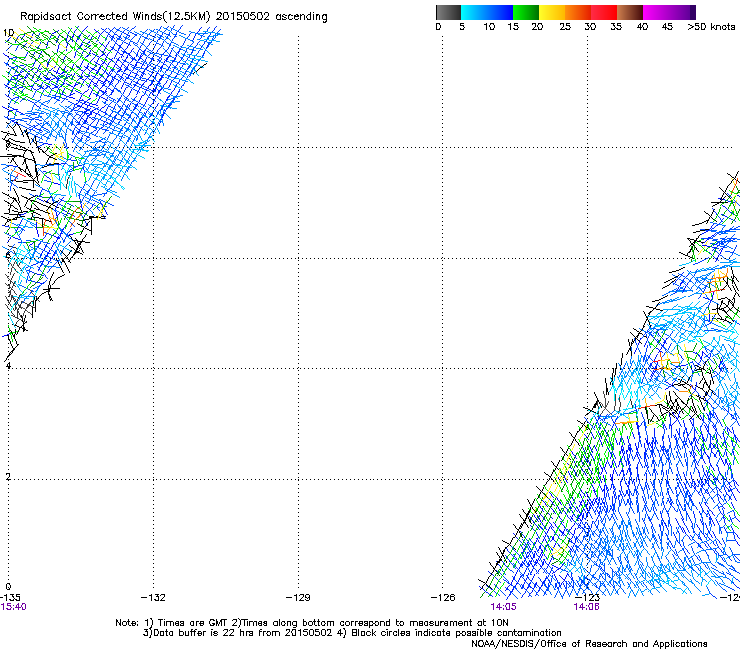Image resolution: width=740 pixels, height=650 pixels.
Task: Click the green 15-20 knots color segment
Action: (x=526, y=12)
